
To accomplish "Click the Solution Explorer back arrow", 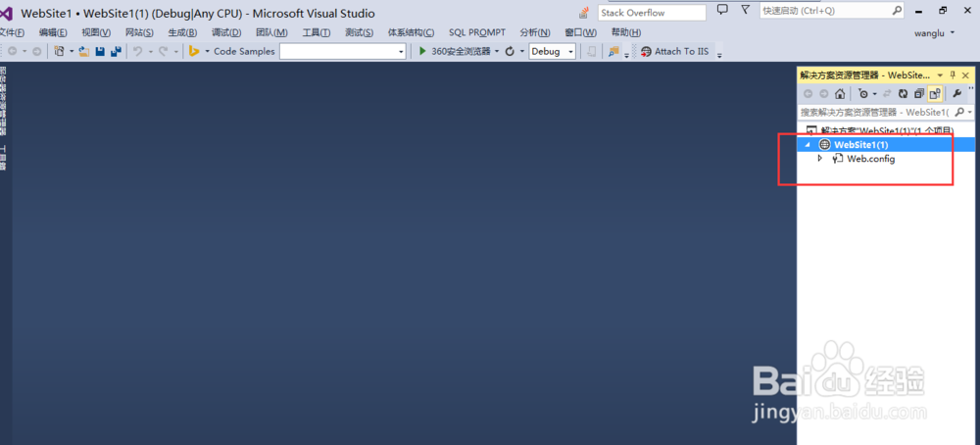I will [808, 94].
